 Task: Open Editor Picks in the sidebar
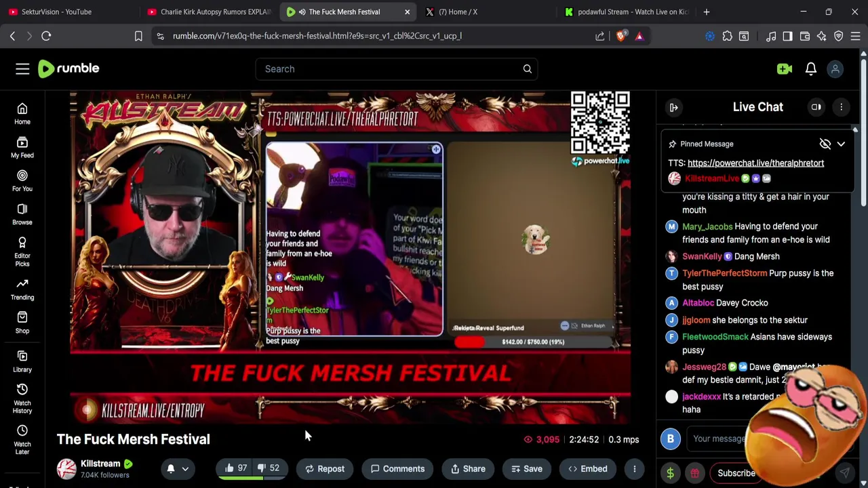[x=22, y=252]
